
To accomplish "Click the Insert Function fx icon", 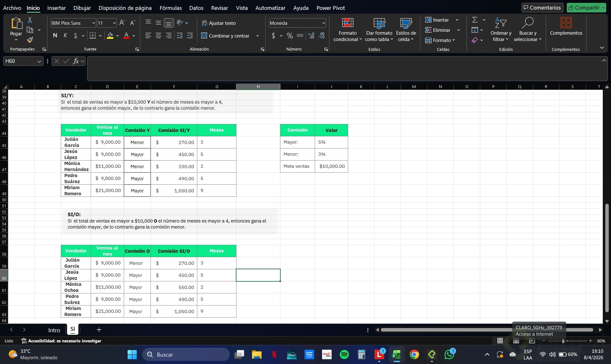I will [76, 61].
